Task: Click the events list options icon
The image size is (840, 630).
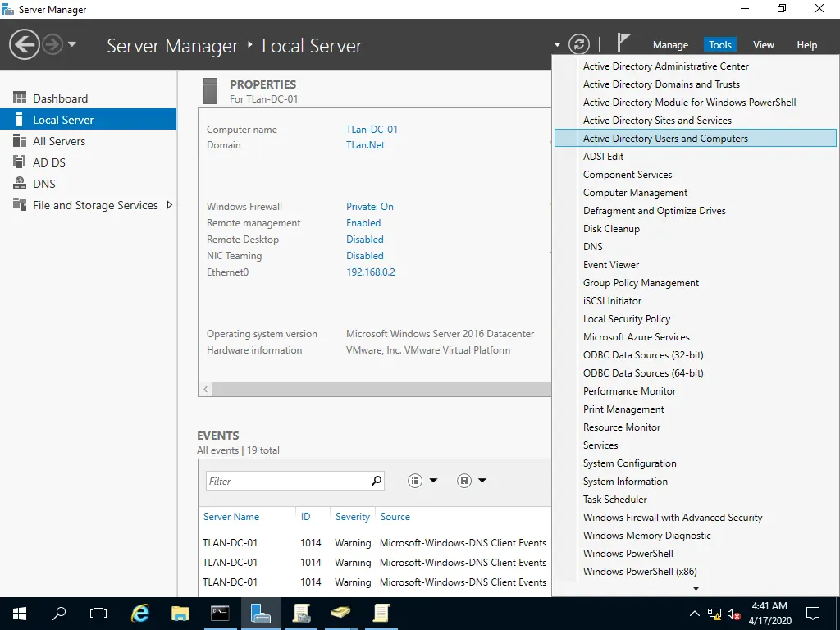Action: pyautogui.click(x=415, y=481)
